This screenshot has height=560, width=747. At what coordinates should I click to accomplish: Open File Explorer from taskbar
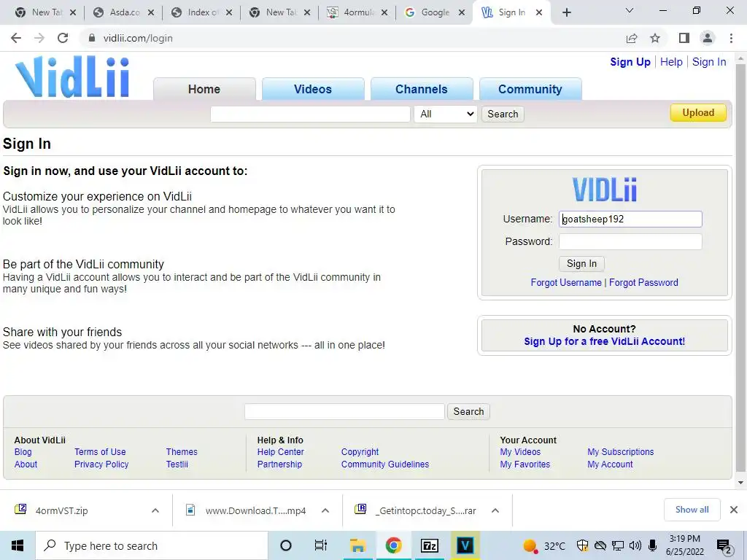pos(357,545)
